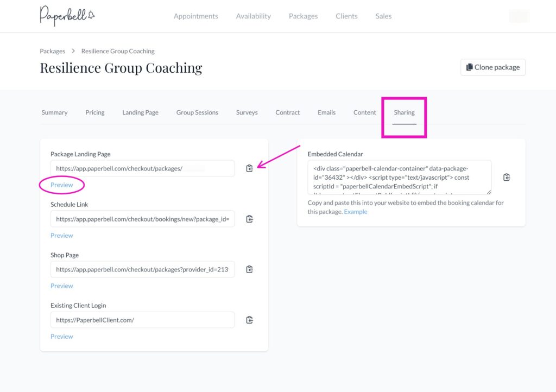Image resolution: width=556 pixels, height=392 pixels.
Task: Click the Schedule Link URL field
Action: 143,219
